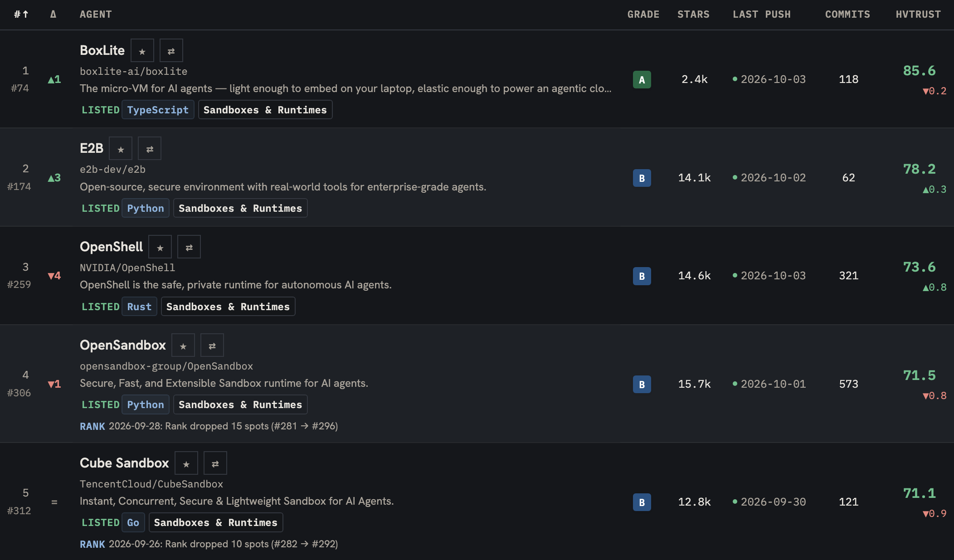Open the E2B agent title
The height and width of the screenshot is (560, 954).
click(92, 148)
